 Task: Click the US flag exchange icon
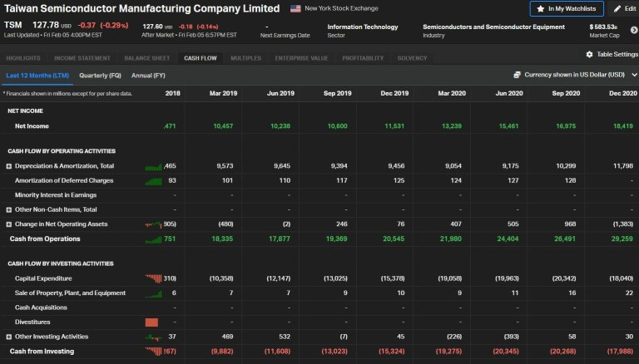coord(295,8)
